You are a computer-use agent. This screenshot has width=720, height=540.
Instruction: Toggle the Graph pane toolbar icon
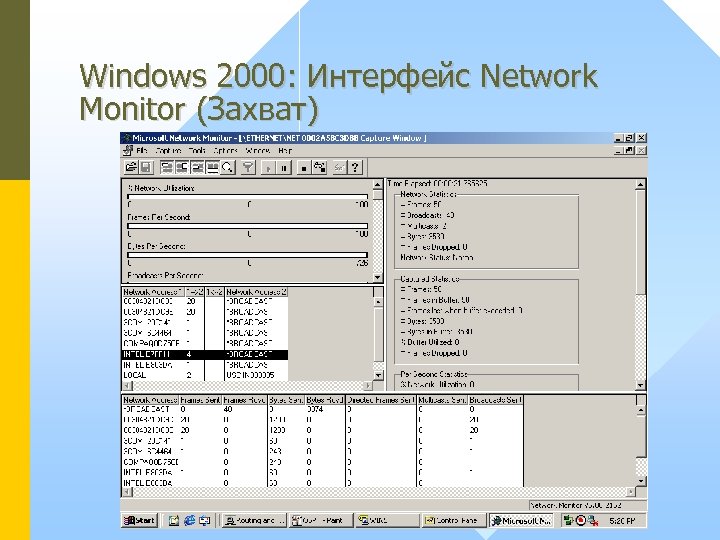point(167,168)
